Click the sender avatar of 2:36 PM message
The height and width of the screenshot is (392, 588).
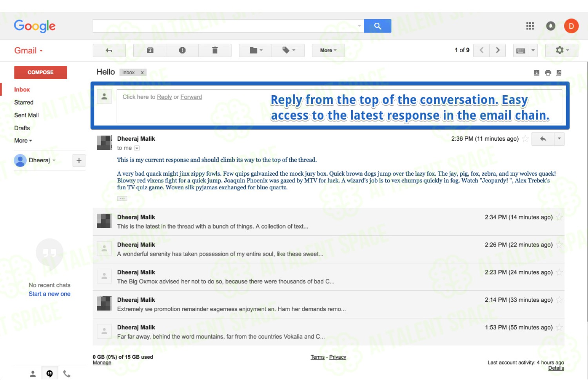[x=104, y=143]
